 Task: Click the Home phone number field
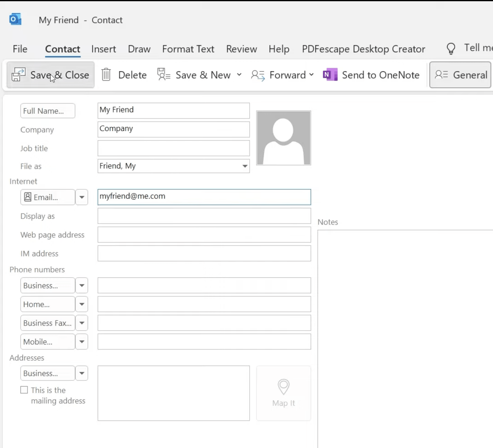pos(204,304)
